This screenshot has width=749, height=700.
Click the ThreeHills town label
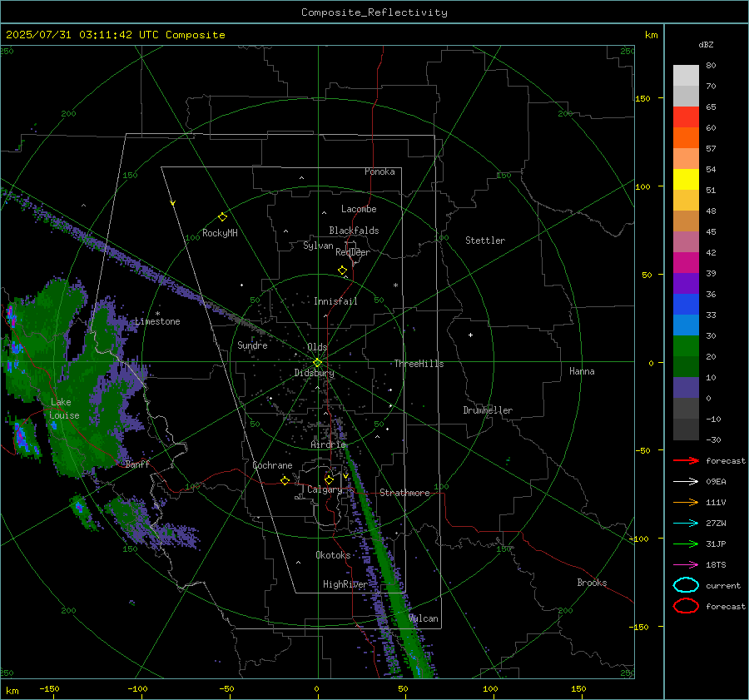pos(419,364)
